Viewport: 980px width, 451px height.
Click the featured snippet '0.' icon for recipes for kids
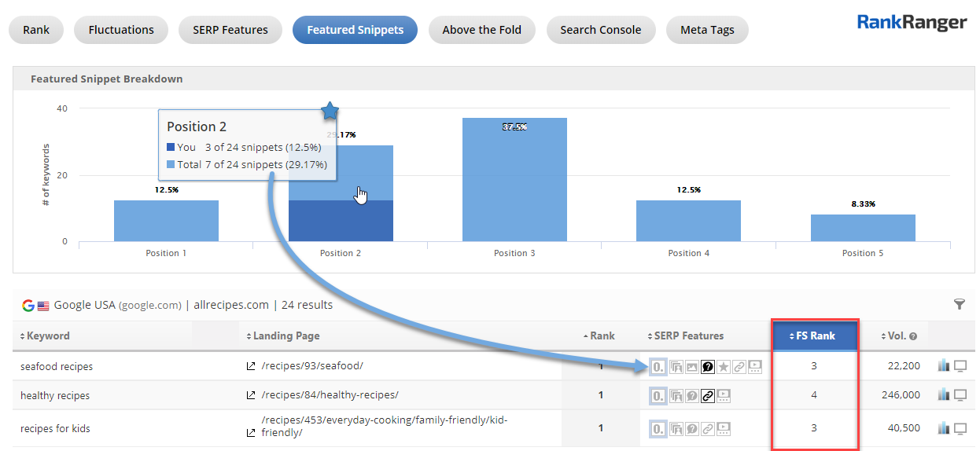click(x=658, y=429)
